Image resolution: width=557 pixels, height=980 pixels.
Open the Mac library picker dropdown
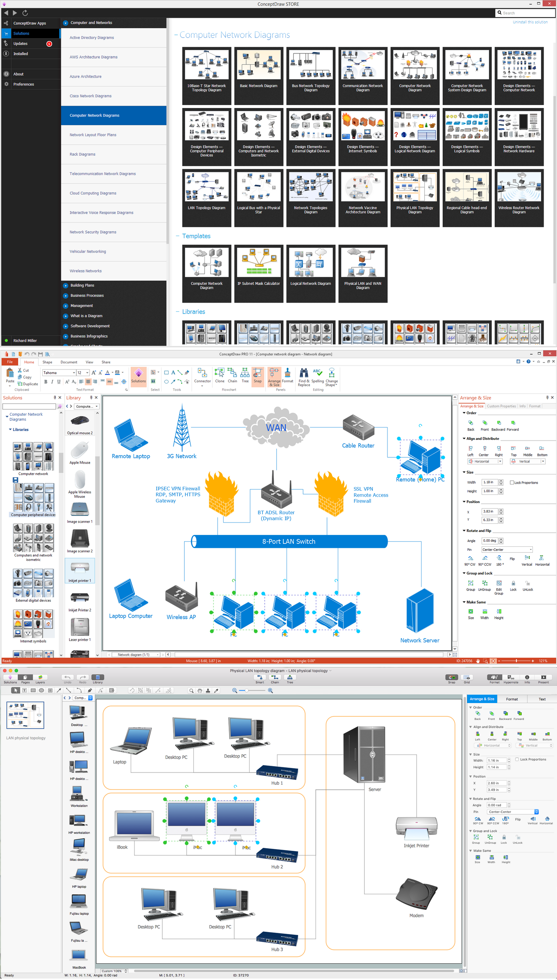tap(84, 698)
